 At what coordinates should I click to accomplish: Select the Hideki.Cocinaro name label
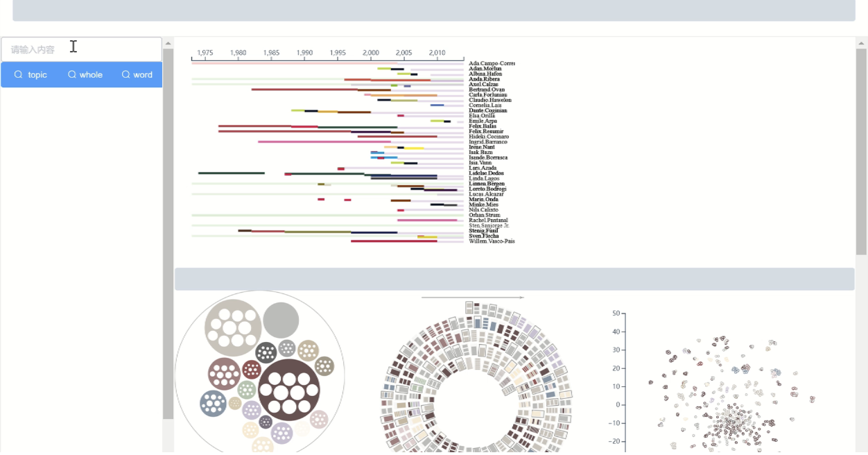tap(489, 137)
